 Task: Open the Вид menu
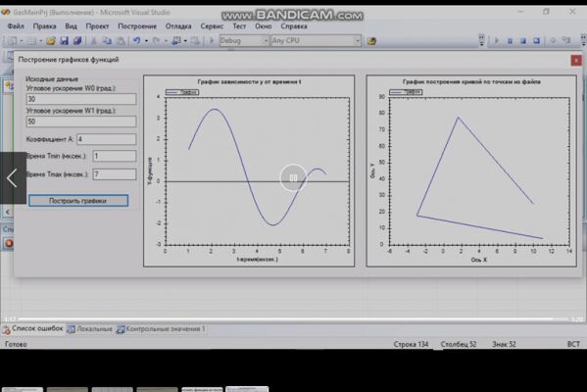point(71,26)
